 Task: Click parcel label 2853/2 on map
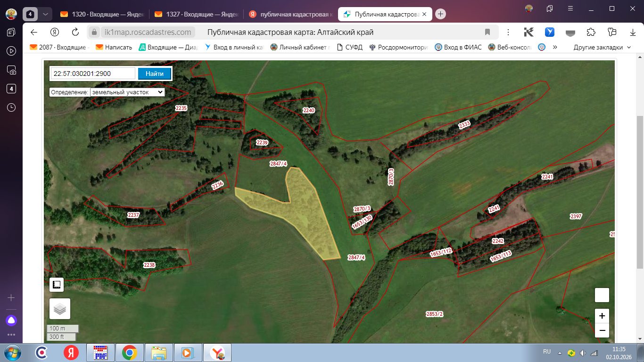[x=435, y=314]
